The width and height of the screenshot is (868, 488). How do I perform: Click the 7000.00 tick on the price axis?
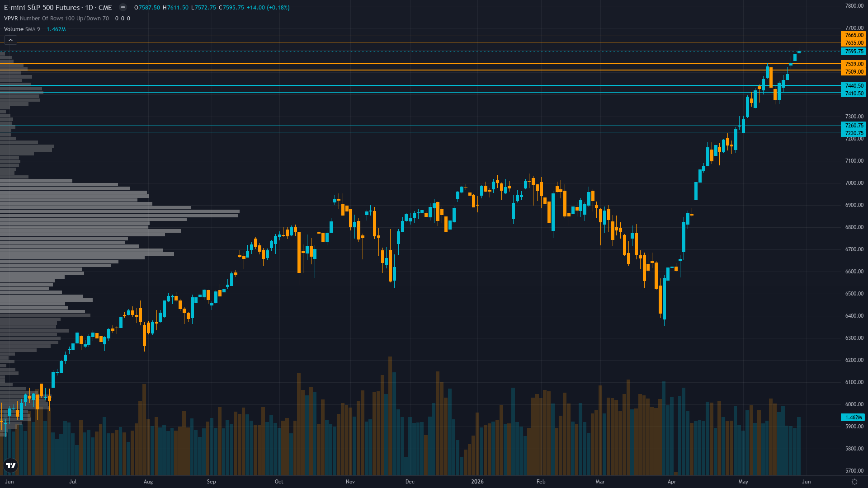tap(854, 183)
